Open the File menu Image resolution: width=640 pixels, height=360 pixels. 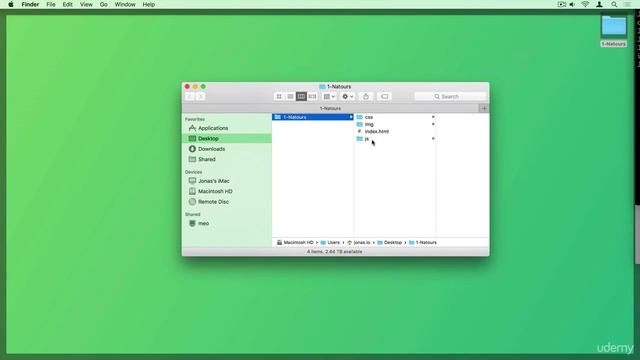tap(51, 4)
